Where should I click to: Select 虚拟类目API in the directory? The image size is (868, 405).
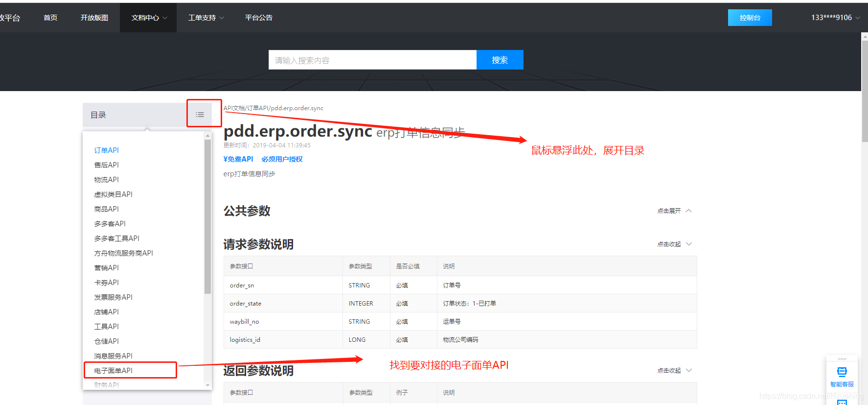[x=113, y=194]
